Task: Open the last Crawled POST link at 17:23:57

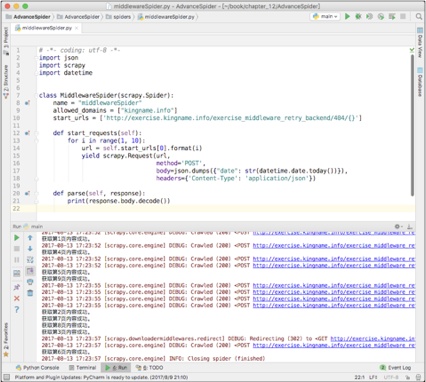Action: (334, 345)
